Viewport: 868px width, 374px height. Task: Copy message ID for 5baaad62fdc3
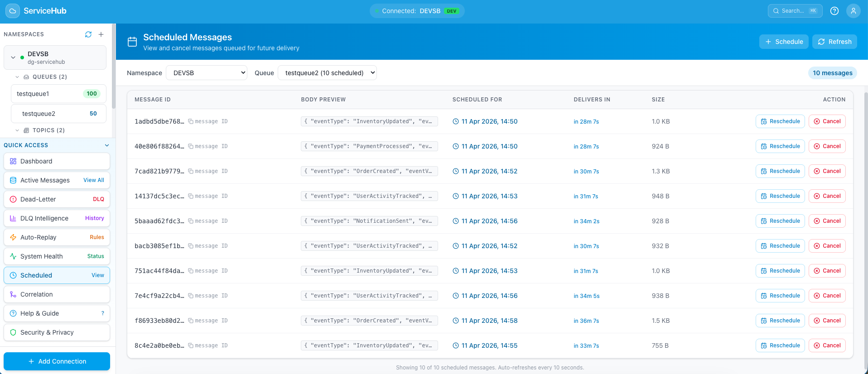(x=191, y=221)
